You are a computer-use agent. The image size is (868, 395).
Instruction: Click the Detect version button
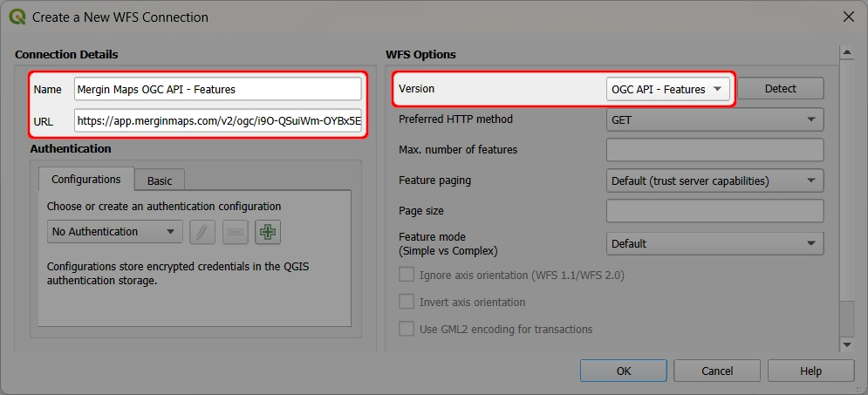tap(781, 89)
